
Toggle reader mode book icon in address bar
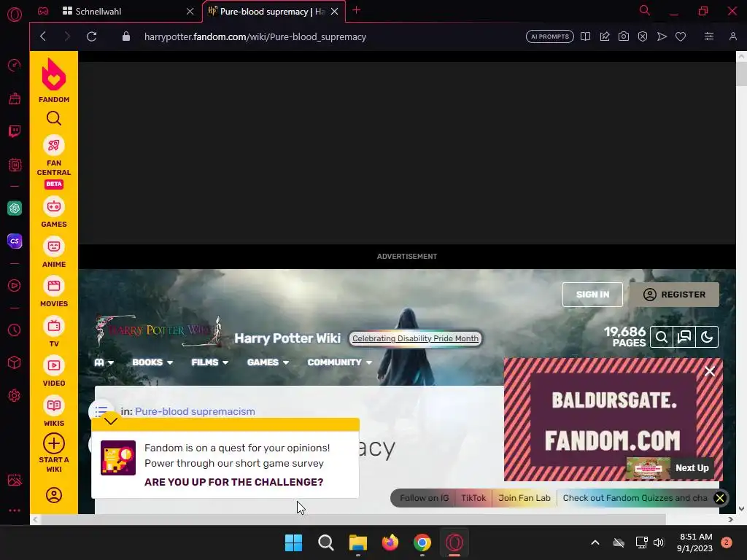[x=585, y=36]
